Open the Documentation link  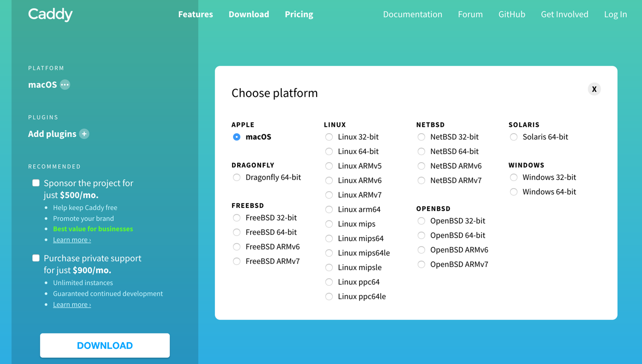pyautogui.click(x=413, y=15)
